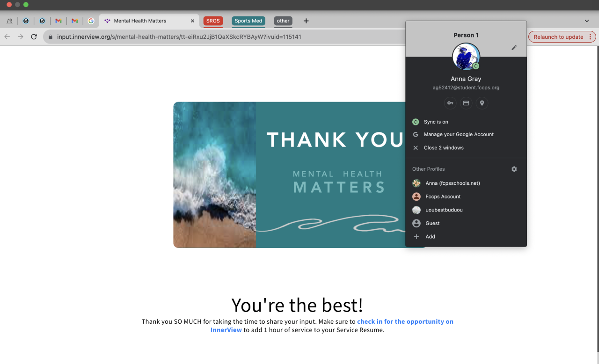View site information via lock icon

(x=51, y=37)
